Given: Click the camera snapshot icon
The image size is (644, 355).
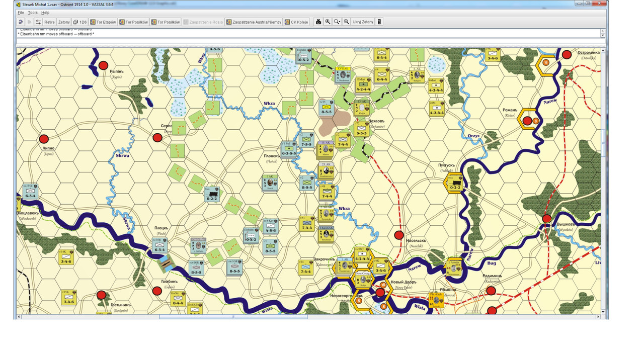Looking at the screenshot, I should [x=318, y=22].
